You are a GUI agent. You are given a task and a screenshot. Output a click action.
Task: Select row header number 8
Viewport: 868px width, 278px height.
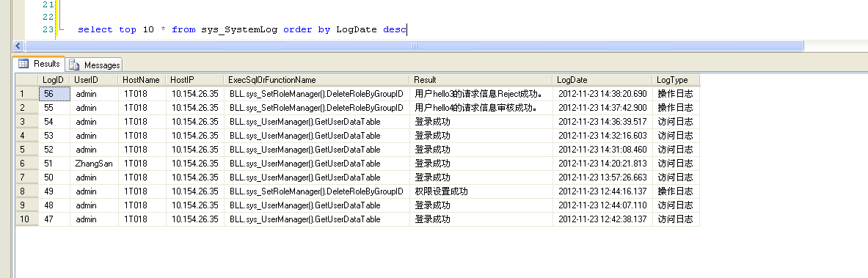(x=26, y=191)
